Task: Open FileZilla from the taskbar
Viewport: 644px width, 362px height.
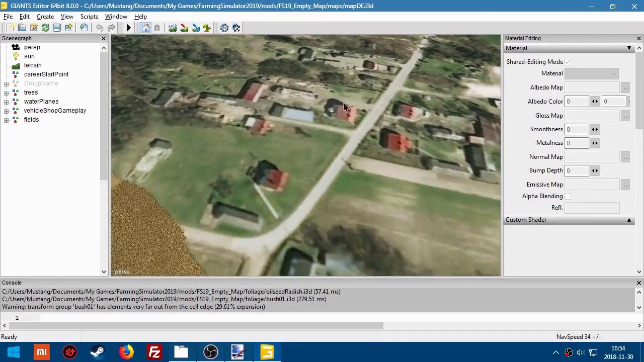Action: [x=154, y=352]
